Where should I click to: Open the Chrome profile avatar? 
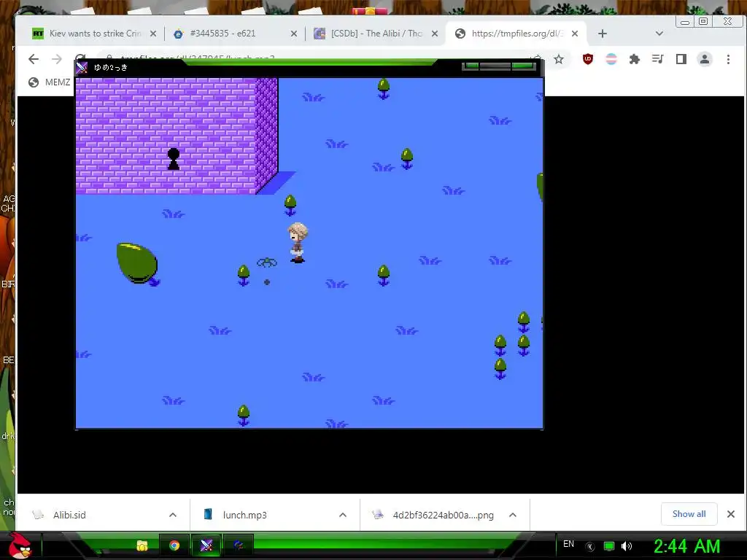[x=705, y=59]
